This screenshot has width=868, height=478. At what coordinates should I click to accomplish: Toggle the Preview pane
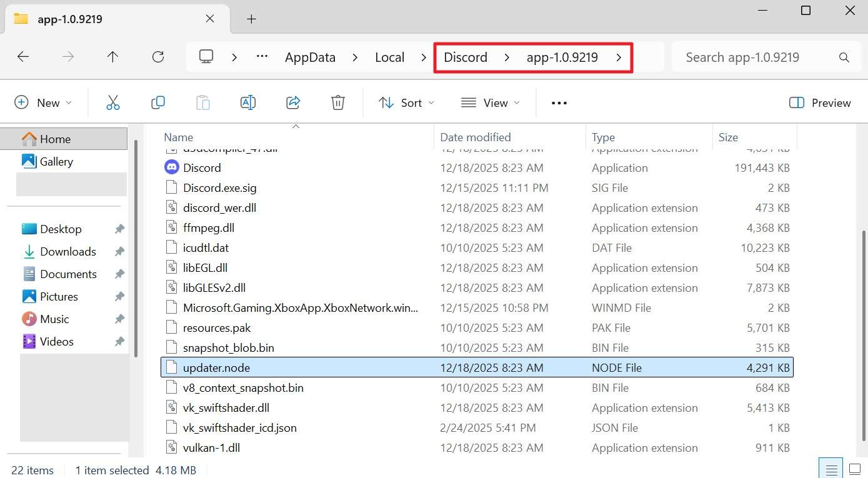point(820,102)
